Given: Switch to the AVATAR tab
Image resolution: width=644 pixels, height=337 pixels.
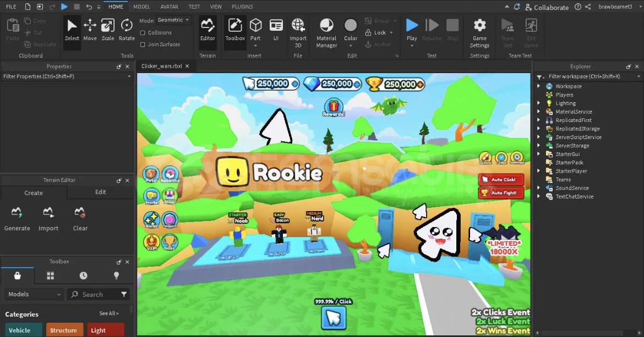Looking at the screenshot, I should coord(169,7).
